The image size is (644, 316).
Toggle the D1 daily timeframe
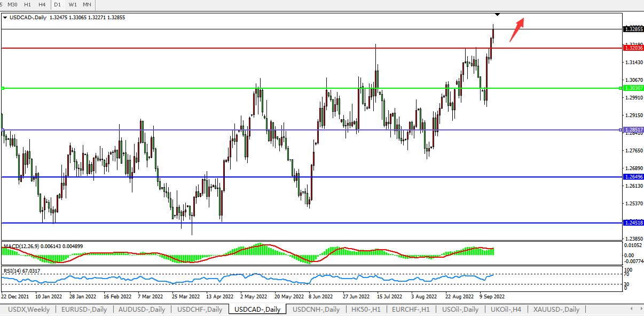click(x=57, y=4)
